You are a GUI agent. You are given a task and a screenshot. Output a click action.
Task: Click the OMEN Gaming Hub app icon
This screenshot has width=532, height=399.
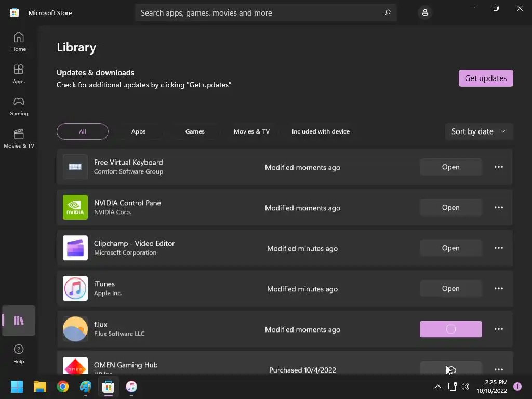pyautogui.click(x=75, y=366)
